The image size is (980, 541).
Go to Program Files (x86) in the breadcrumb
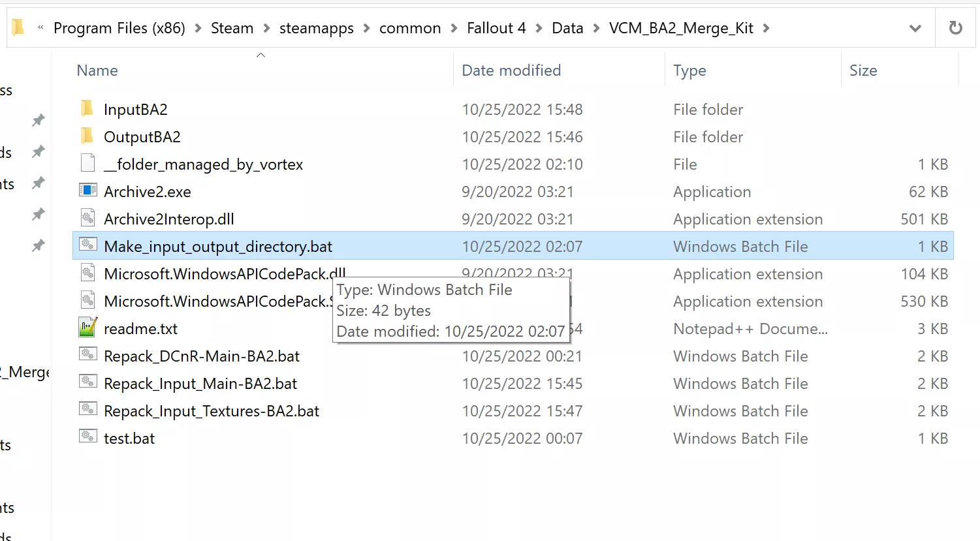(x=119, y=28)
